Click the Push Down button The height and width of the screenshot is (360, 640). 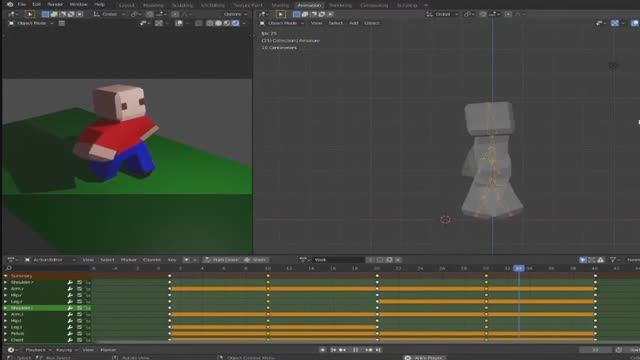[x=222, y=260]
